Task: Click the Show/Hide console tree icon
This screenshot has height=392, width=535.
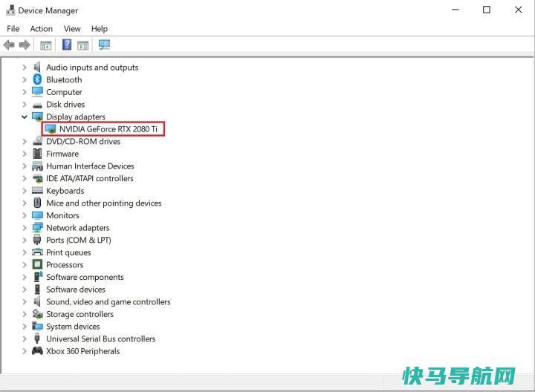Action: (x=46, y=45)
